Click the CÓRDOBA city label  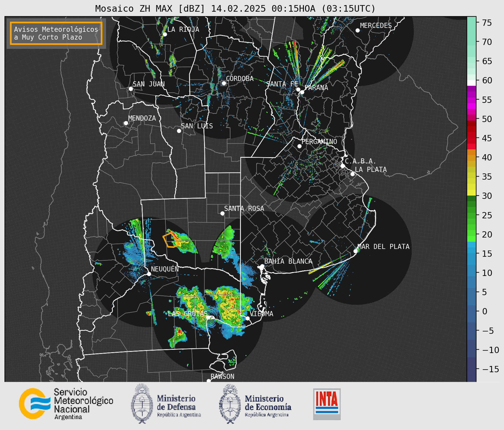coord(240,79)
